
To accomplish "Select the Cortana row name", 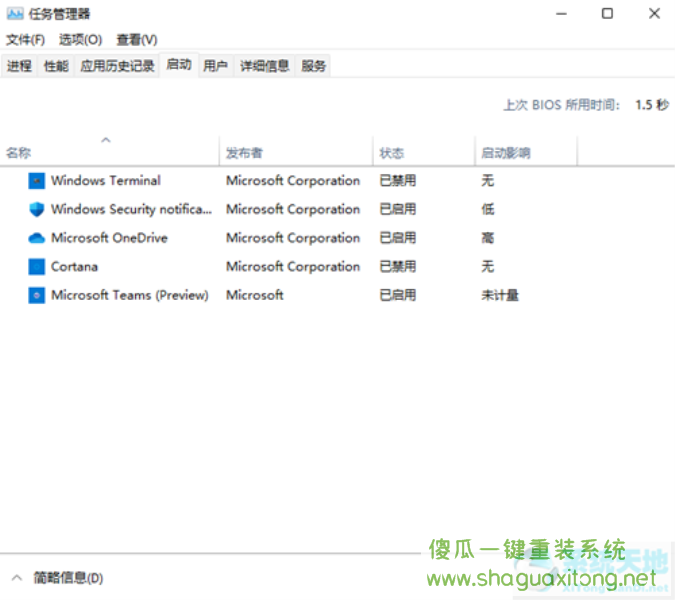I will point(74,267).
